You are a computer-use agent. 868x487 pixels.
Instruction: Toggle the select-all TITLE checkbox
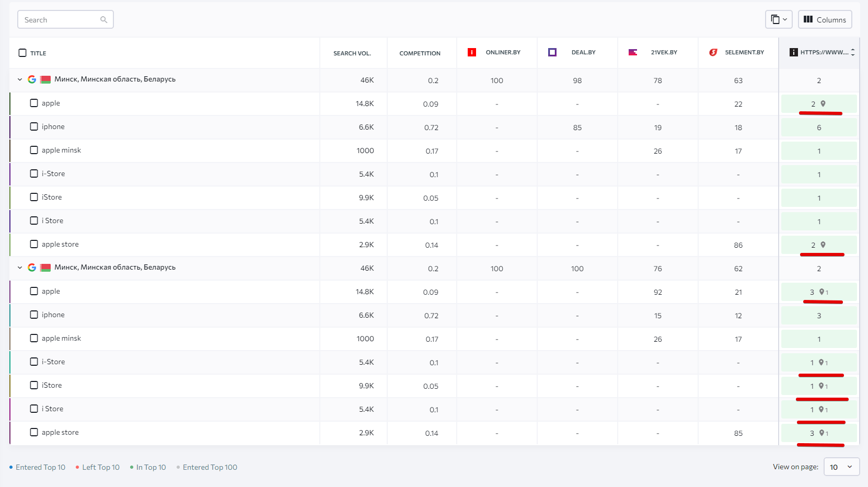coord(22,53)
